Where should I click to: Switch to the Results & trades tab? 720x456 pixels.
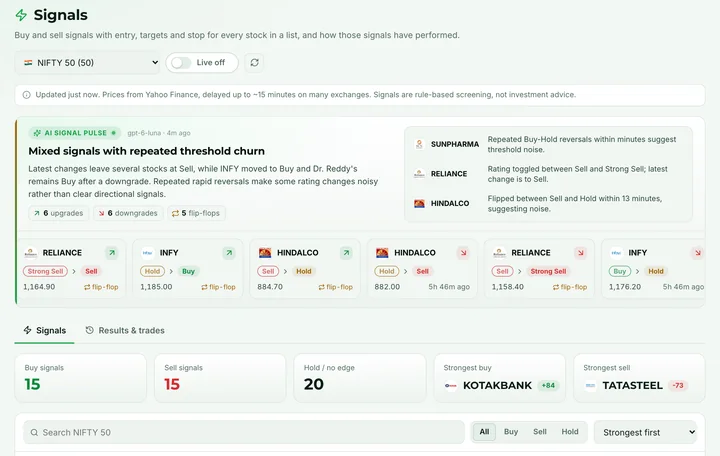[x=125, y=331]
